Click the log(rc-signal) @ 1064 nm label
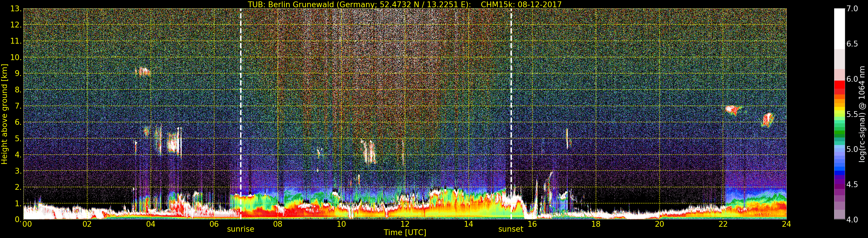This screenshot has height=238, width=868. click(x=862, y=114)
